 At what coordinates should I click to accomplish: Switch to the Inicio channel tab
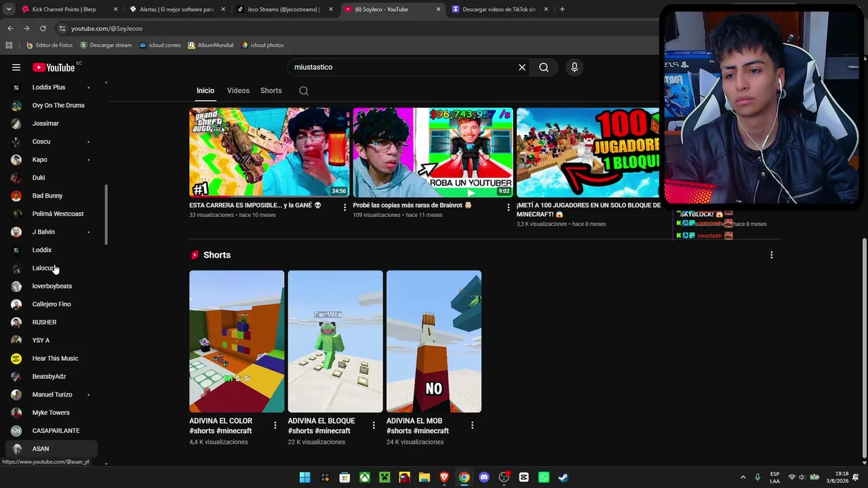click(x=205, y=91)
